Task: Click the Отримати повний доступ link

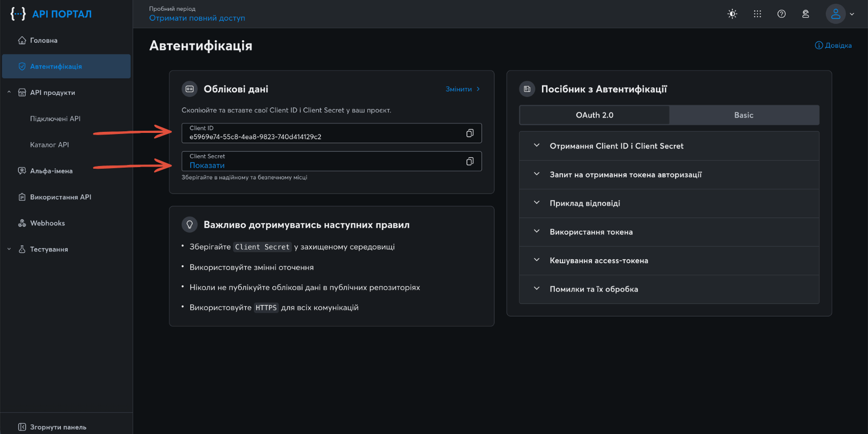Action: tap(197, 18)
